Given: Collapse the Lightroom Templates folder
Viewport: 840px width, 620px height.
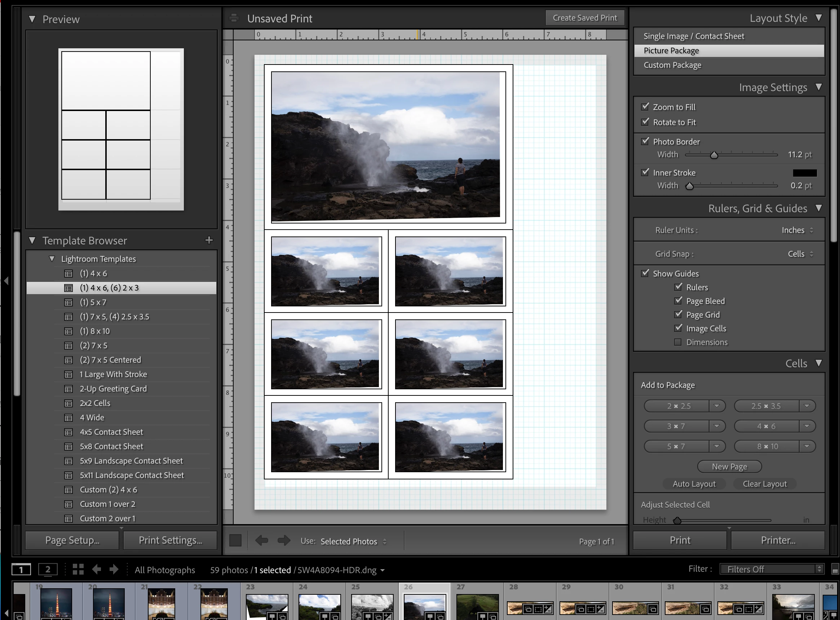Looking at the screenshot, I should tap(52, 258).
